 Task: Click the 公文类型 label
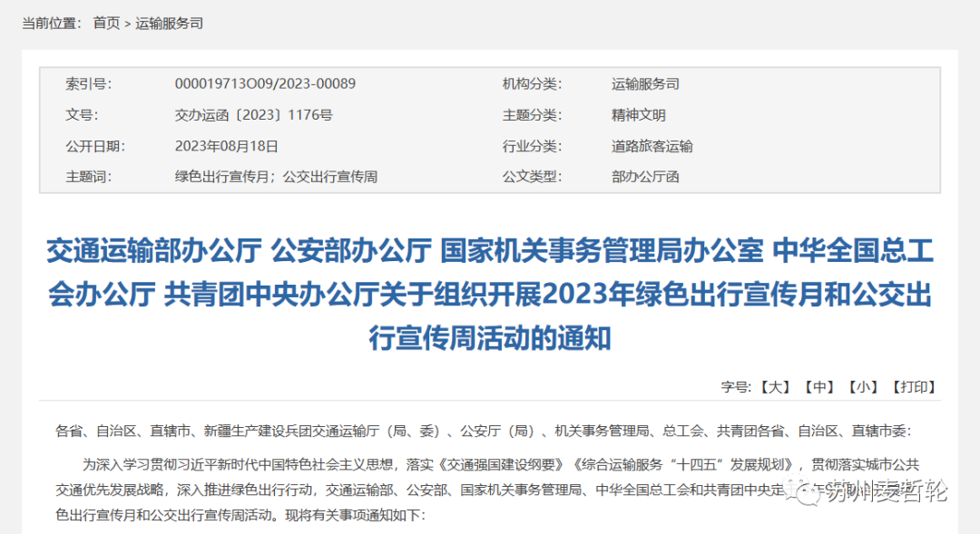532,177
